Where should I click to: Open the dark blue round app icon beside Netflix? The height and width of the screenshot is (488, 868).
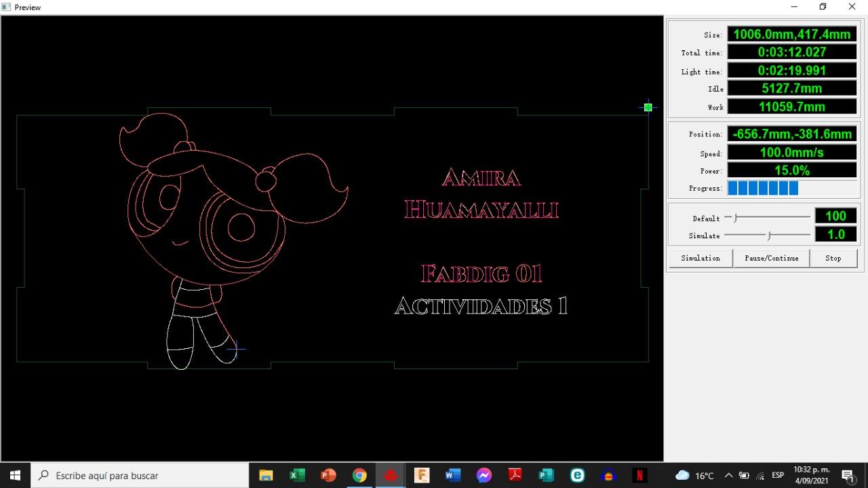click(608, 475)
